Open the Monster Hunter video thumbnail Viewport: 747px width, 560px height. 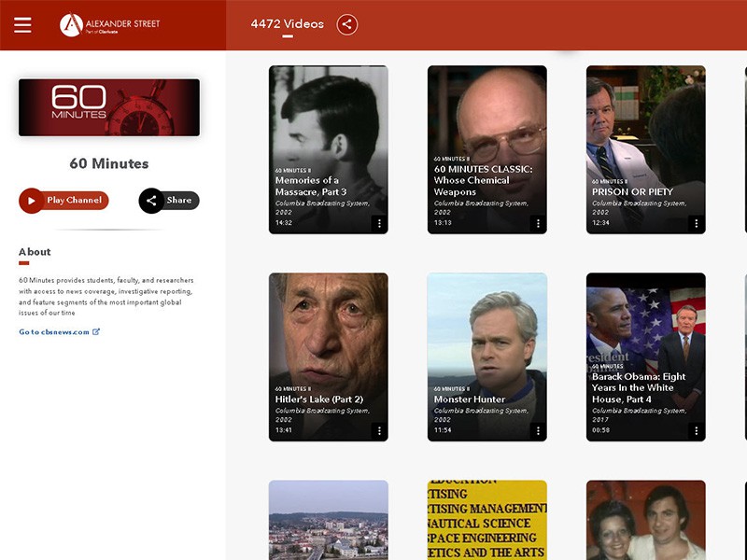[486, 327]
